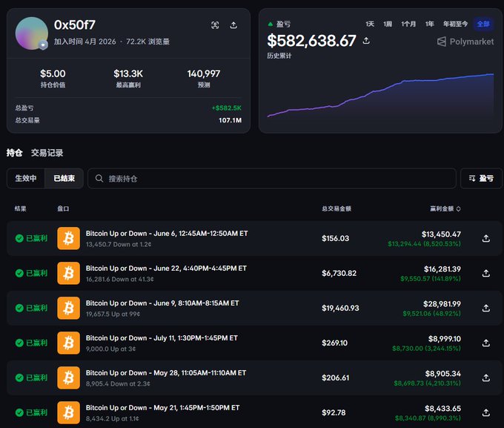Click the profit line chart
Screen dimensions: 504x428
pos(380,95)
